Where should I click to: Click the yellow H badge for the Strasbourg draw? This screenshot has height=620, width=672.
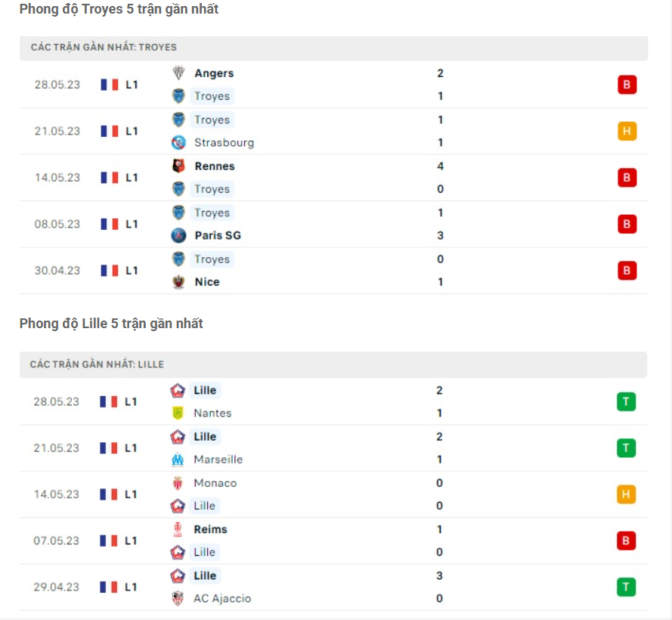coord(627,131)
